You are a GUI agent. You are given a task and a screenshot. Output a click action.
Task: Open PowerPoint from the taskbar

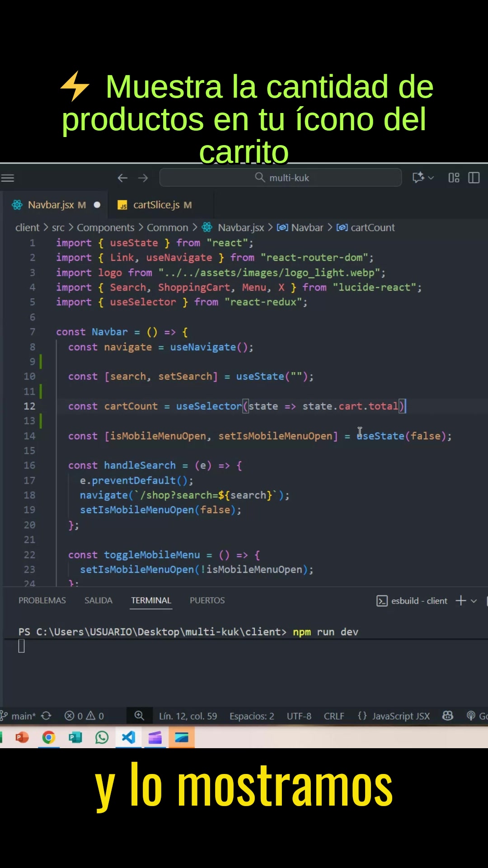[x=22, y=737]
